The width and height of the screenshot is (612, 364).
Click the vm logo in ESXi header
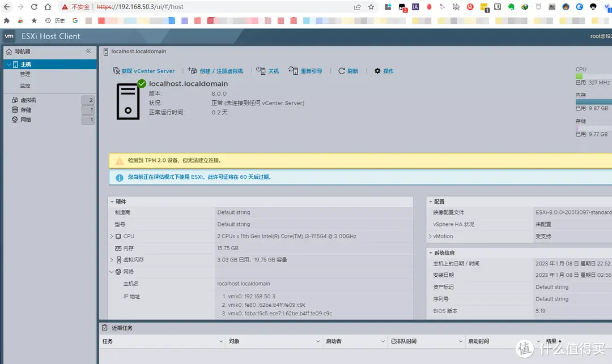tap(9, 36)
